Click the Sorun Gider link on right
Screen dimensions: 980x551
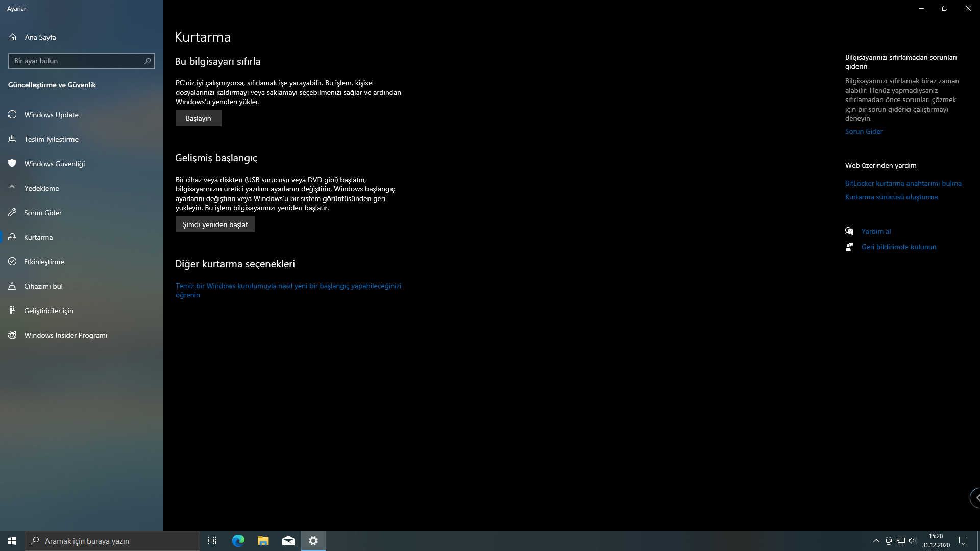[864, 131]
